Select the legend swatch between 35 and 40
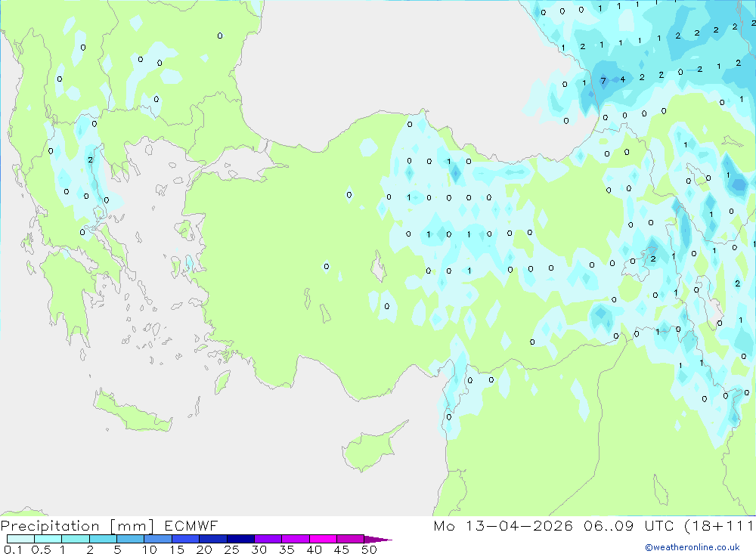The height and width of the screenshot is (554, 756). pyautogui.click(x=296, y=539)
